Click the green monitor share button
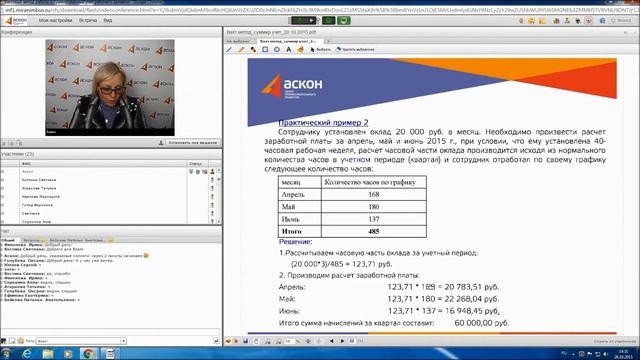This screenshot has width=640, height=360. 344,20
